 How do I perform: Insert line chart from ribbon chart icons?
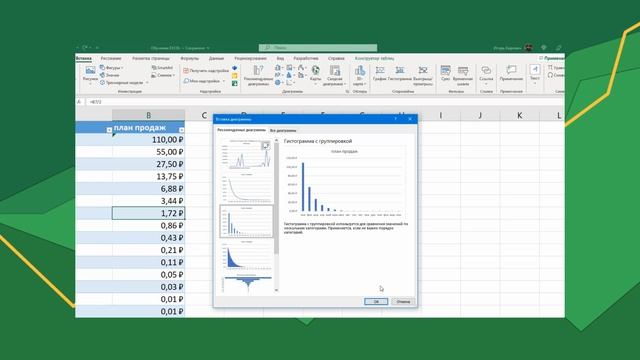279,75
